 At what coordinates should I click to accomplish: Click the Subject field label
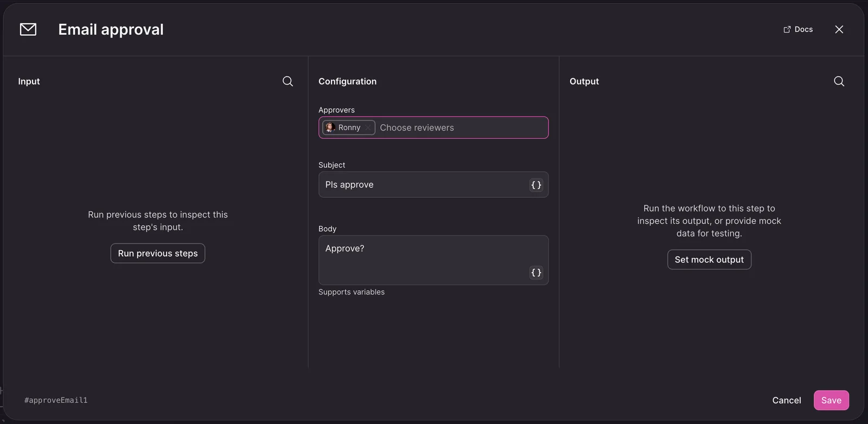pos(331,165)
